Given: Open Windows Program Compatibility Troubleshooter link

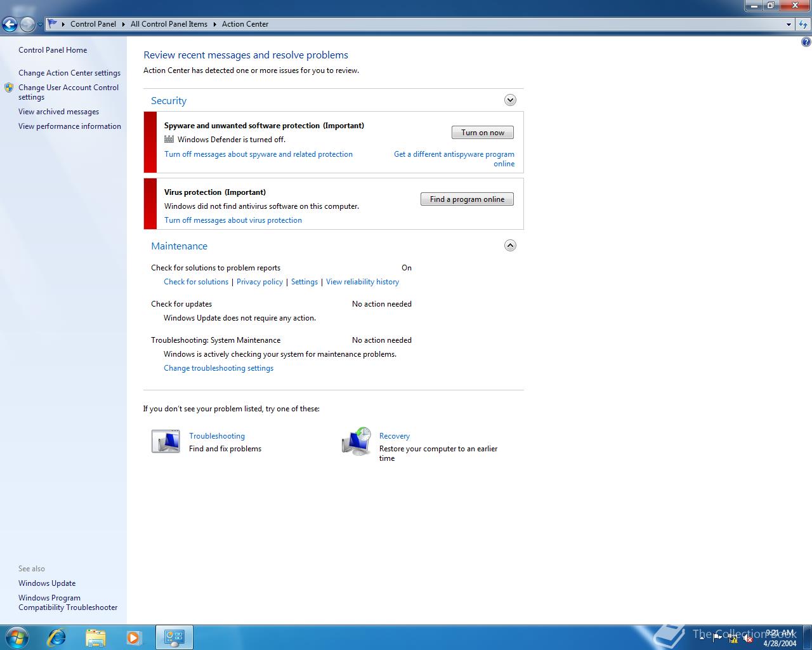Looking at the screenshot, I should pyautogui.click(x=68, y=602).
